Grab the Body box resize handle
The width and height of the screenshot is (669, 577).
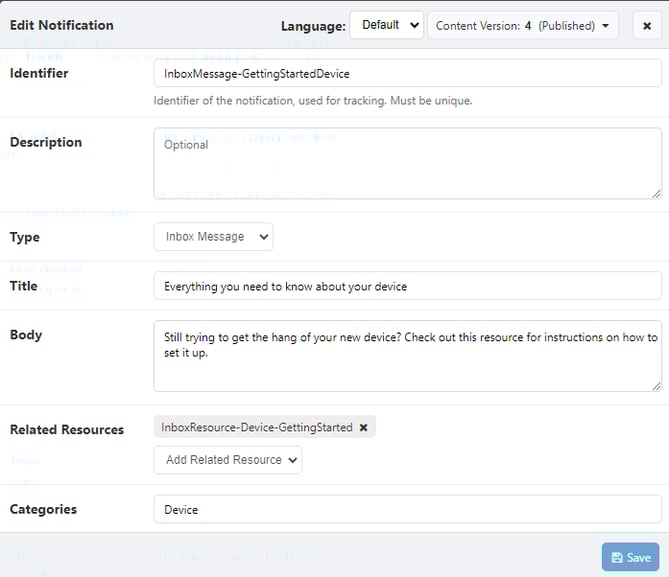pyautogui.click(x=656, y=385)
